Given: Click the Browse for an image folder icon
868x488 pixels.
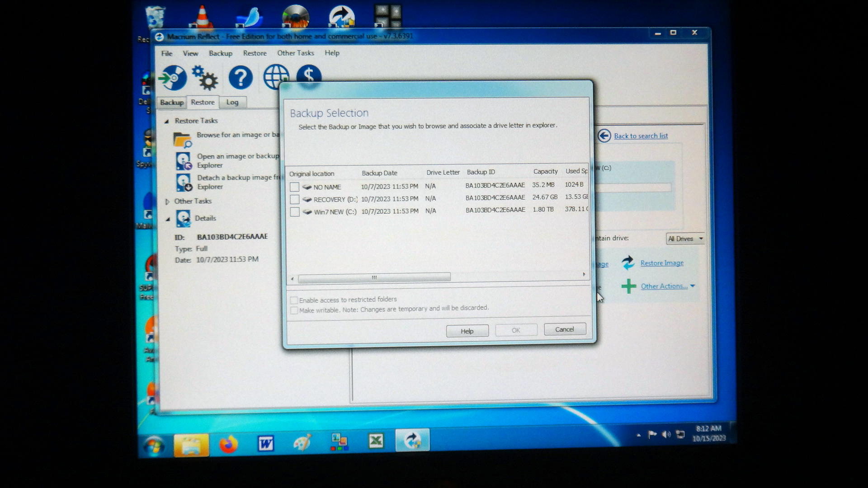Looking at the screenshot, I should [183, 140].
